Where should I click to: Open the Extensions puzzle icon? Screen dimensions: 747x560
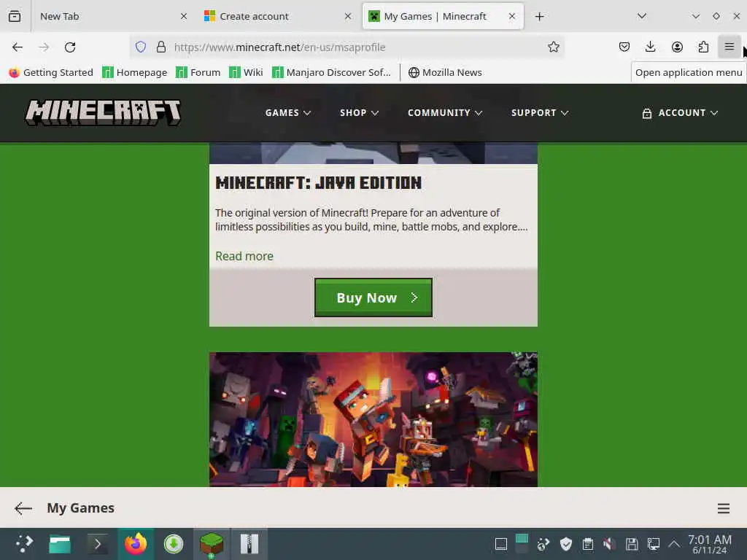coord(703,47)
